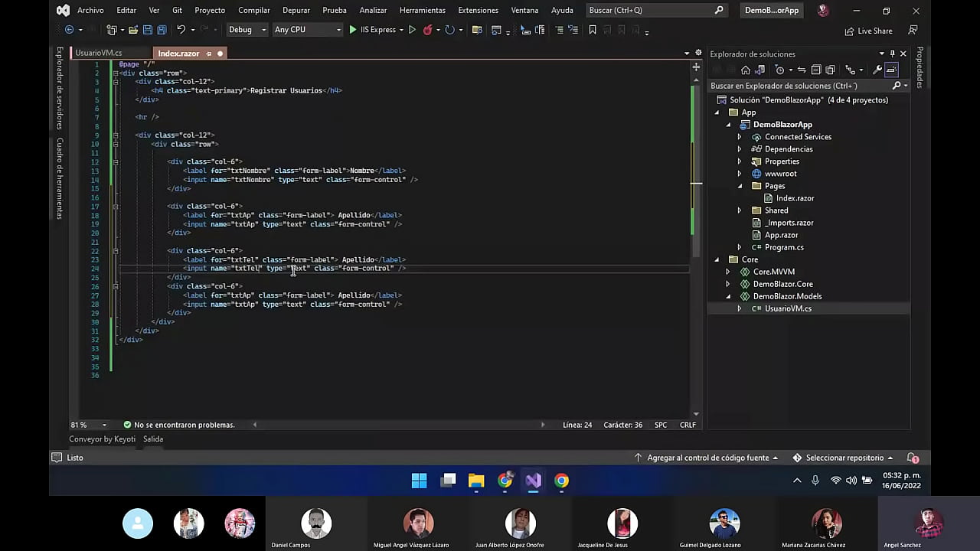
Task: Click the Undo arrow icon
Action: 181,30
